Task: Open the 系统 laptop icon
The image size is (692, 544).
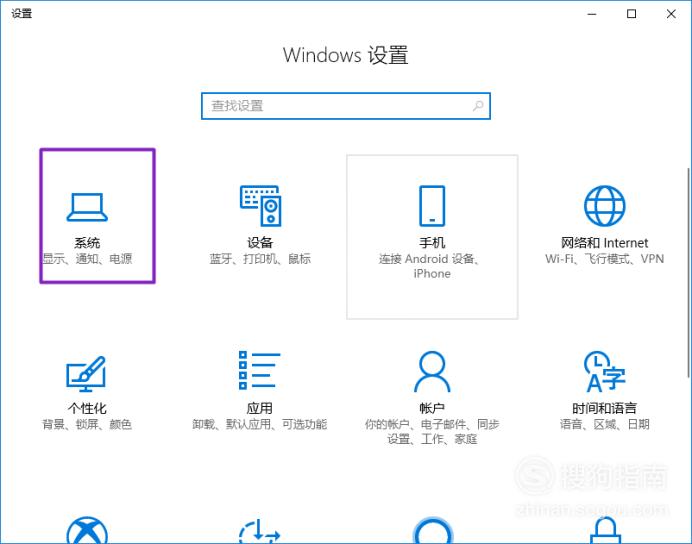Action: pos(87,207)
